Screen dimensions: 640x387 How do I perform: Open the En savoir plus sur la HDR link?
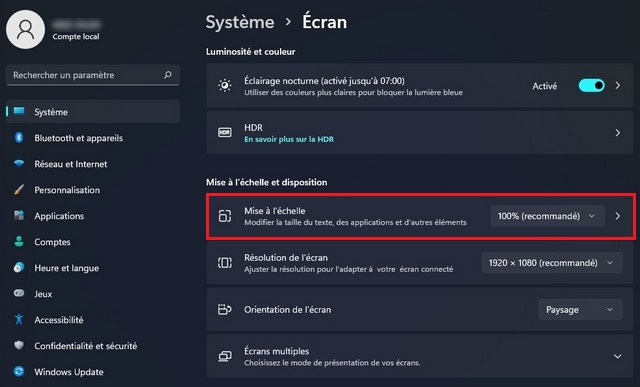pos(289,139)
